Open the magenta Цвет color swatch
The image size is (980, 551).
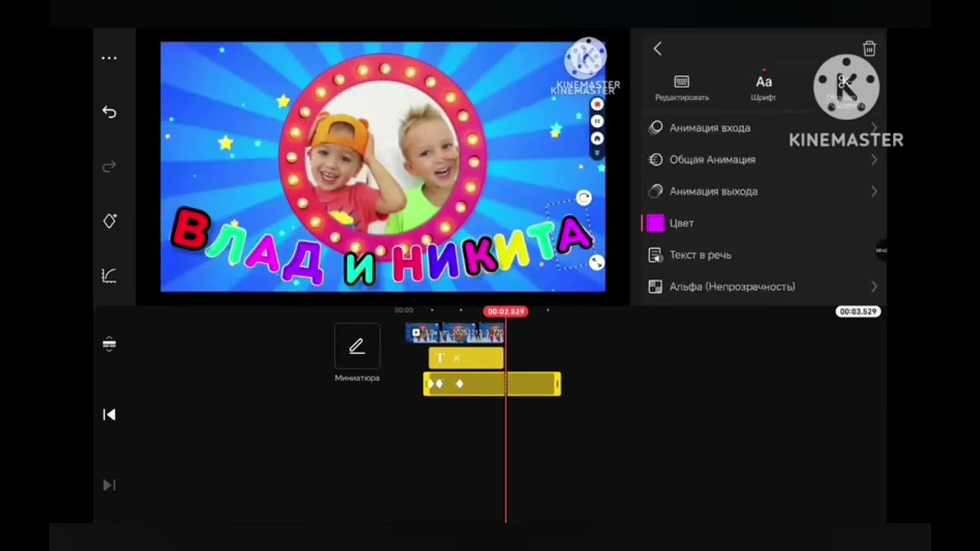[x=655, y=223]
